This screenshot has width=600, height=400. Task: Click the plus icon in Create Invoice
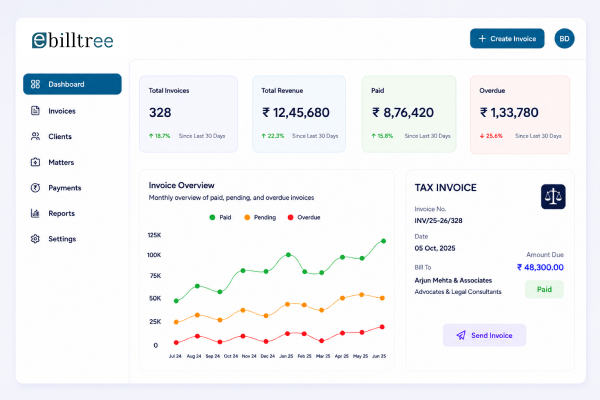pyautogui.click(x=482, y=39)
